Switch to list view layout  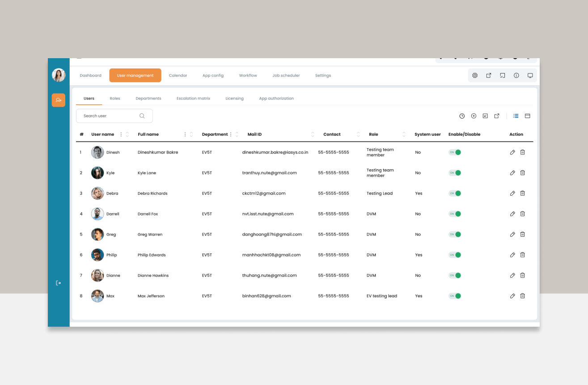[x=516, y=116]
